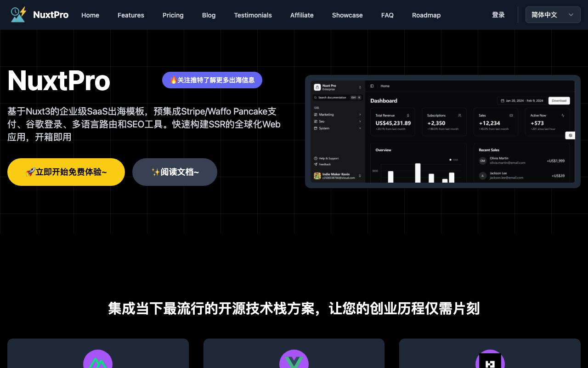Click the Seo icon in the preview sidebar
Viewport: 588px width, 368px height.
pyautogui.click(x=316, y=121)
